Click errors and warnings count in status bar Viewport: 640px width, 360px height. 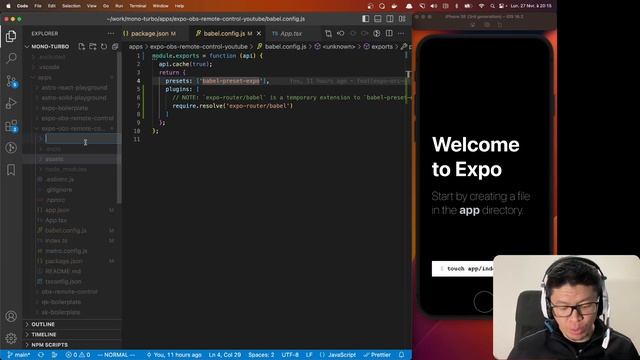[78, 355]
